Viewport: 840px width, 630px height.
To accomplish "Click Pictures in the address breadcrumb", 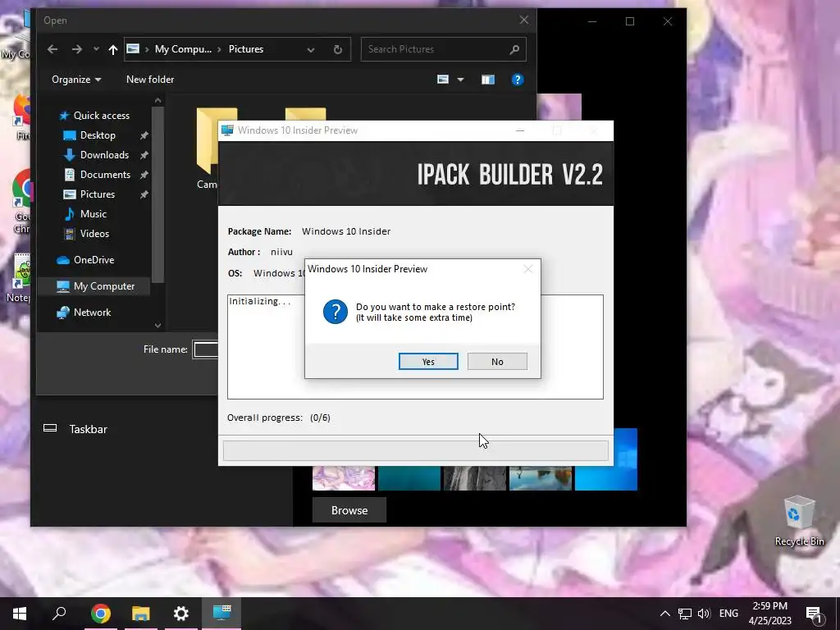I will [246, 49].
